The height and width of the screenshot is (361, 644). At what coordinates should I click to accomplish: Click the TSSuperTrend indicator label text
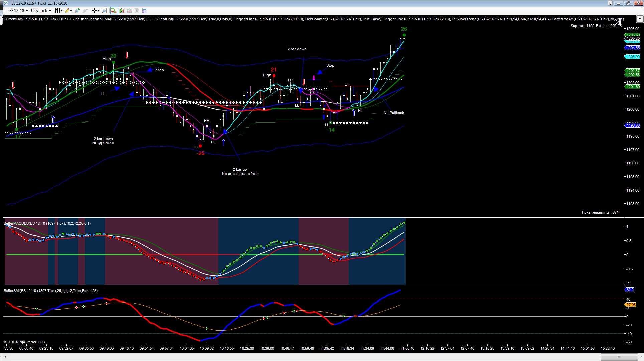[501, 19]
